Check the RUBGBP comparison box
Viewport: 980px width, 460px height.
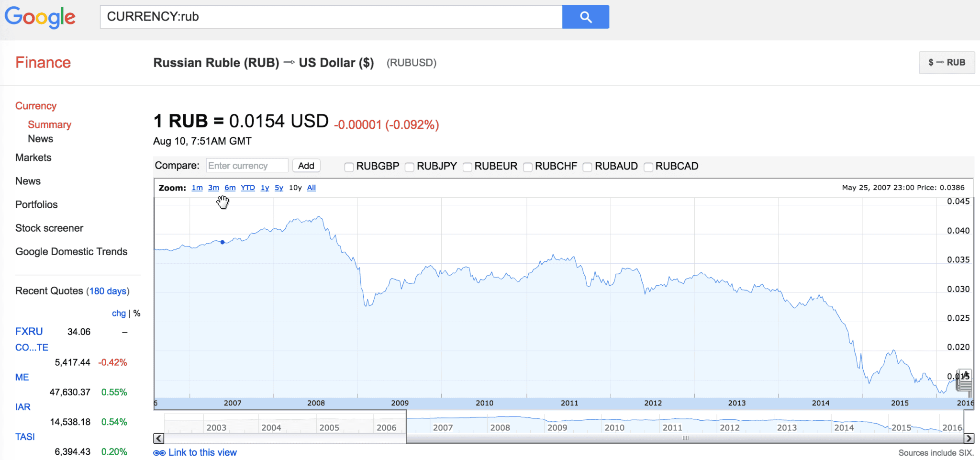coord(349,167)
